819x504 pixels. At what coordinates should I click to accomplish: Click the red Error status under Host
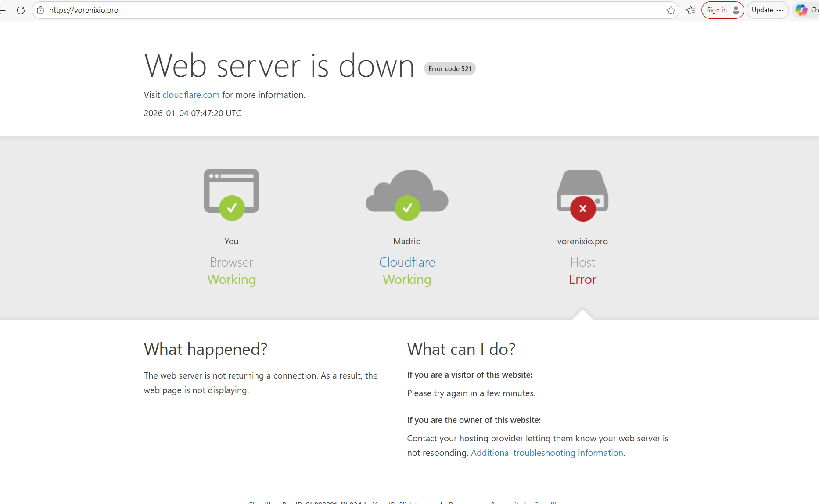tap(582, 279)
